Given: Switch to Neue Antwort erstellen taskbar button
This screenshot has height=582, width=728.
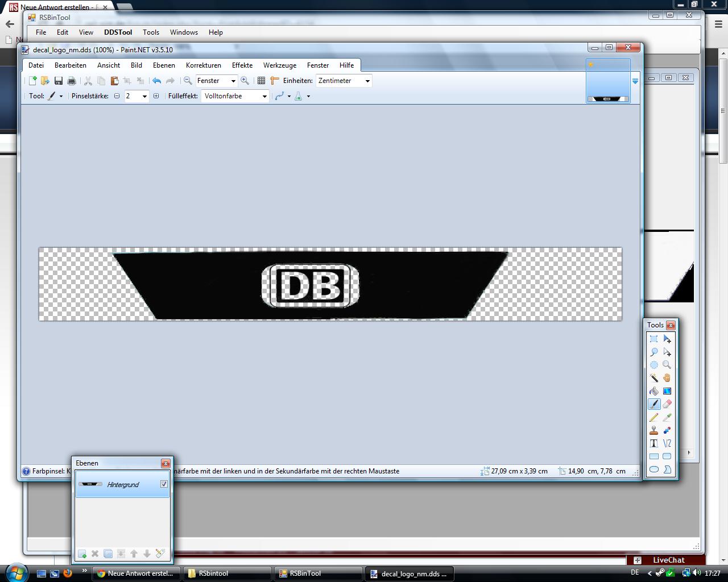Looking at the screenshot, I should (x=136, y=573).
